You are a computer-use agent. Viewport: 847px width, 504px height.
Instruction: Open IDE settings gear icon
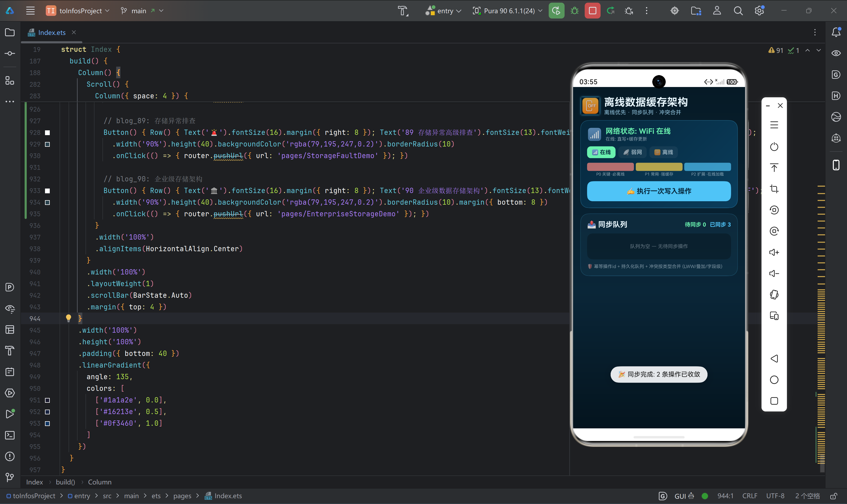pyautogui.click(x=759, y=11)
